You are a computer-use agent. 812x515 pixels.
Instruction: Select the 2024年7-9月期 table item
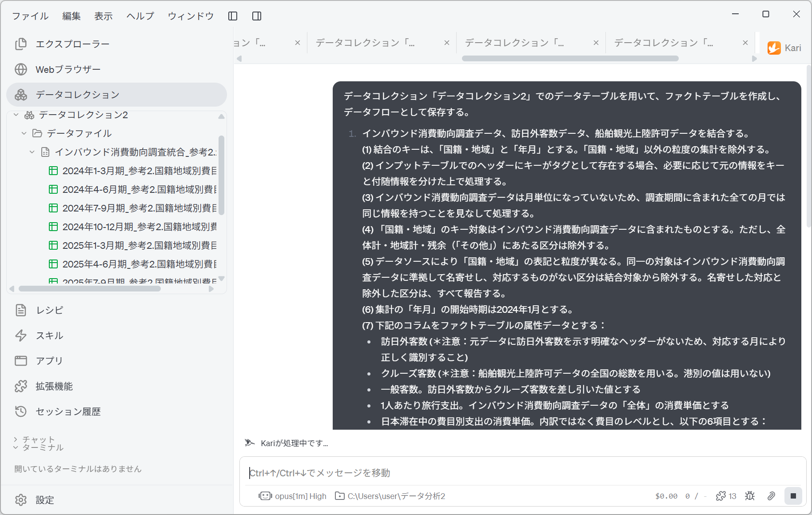click(132, 208)
